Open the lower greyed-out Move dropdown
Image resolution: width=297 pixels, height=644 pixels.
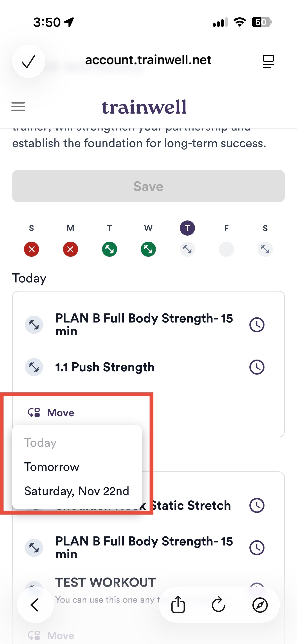tap(51, 635)
